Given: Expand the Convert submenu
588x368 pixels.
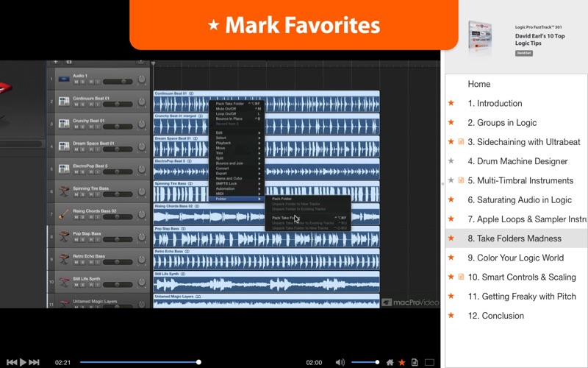Looking at the screenshot, I should click(x=237, y=169).
